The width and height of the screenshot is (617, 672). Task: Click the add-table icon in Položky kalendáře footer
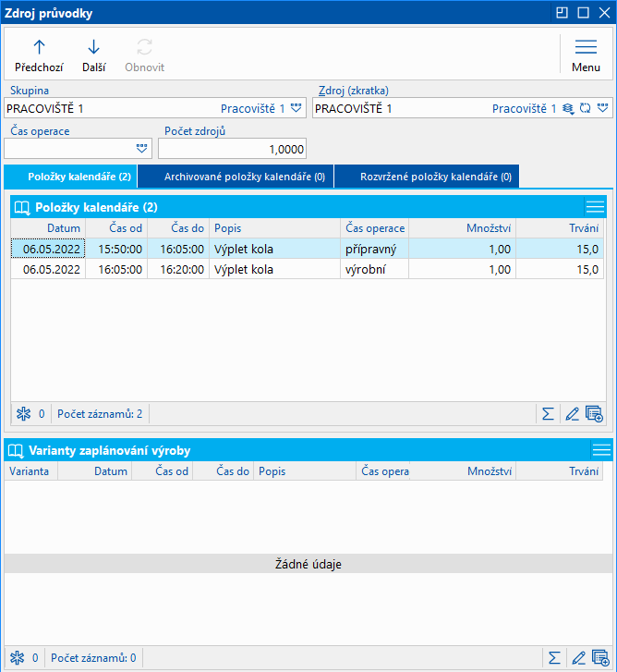(594, 414)
